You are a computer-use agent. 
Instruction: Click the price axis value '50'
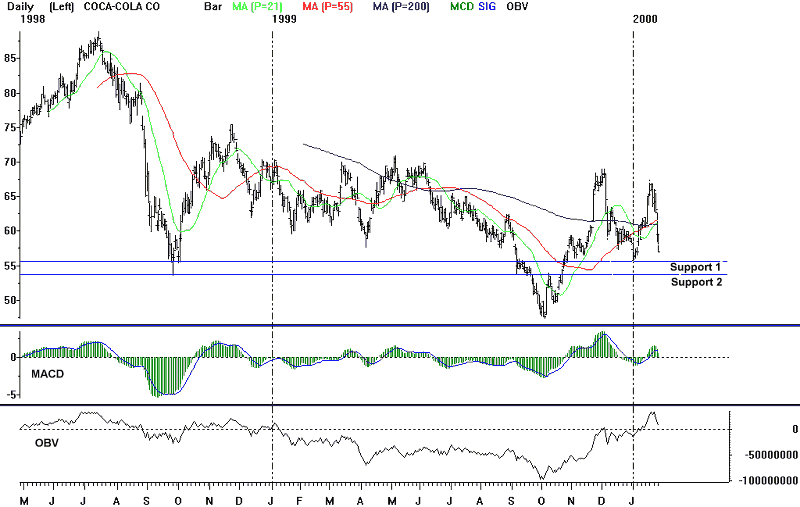(10, 300)
